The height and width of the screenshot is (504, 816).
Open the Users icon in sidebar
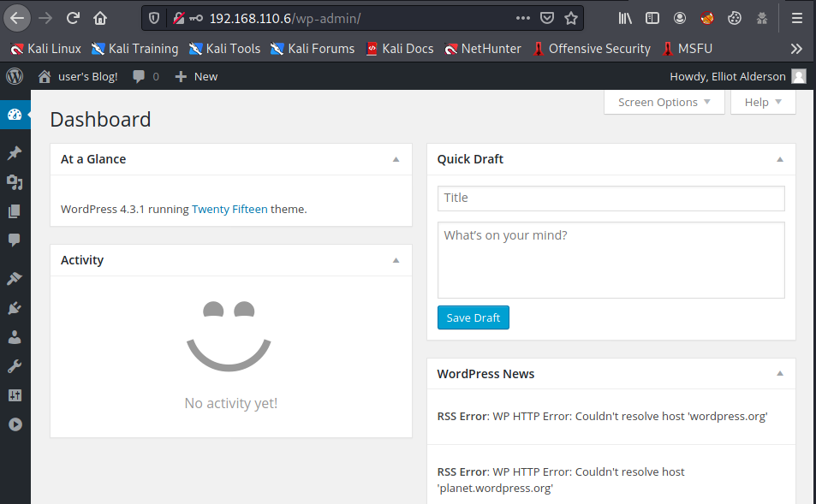[15, 337]
